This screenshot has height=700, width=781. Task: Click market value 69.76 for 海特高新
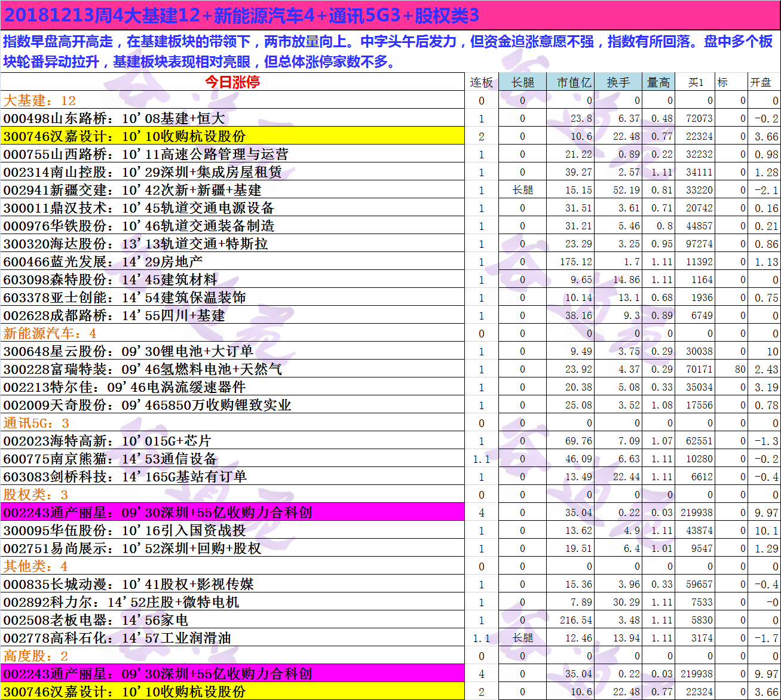pos(571,440)
